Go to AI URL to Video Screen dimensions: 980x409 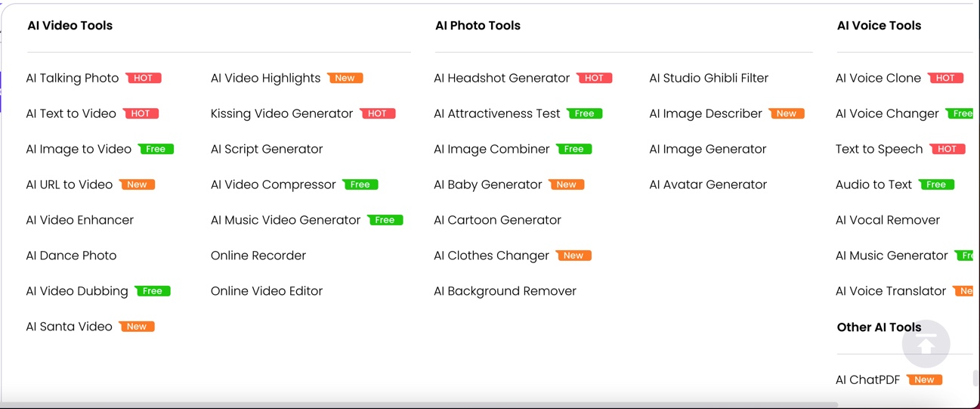pos(70,184)
